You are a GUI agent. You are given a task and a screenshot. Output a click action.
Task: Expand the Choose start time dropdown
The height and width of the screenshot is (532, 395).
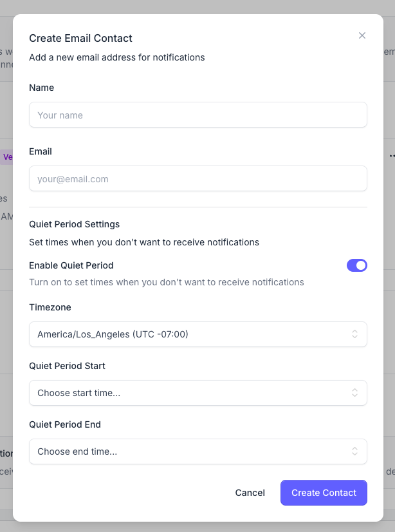(x=193, y=393)
